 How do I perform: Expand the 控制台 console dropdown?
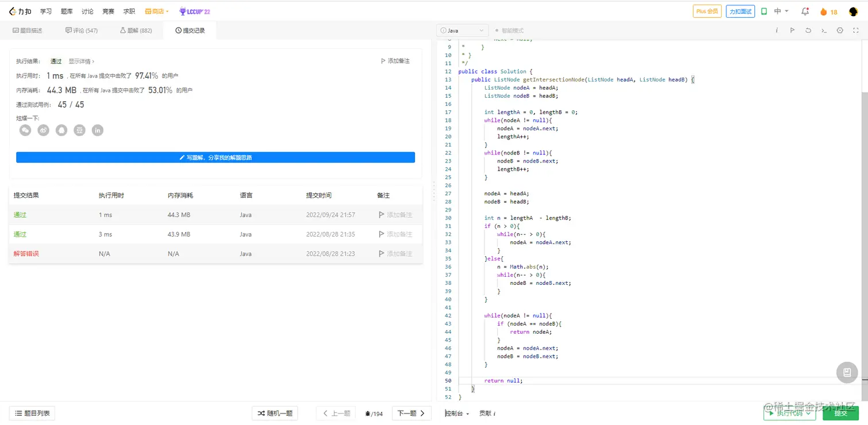[x=457, y=414]
